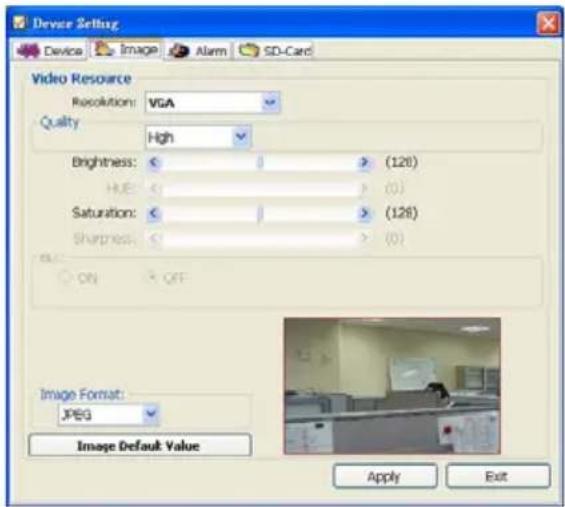Click the Brightness slider track
Viewport: 565px width, 507px height.
[259, 163]
